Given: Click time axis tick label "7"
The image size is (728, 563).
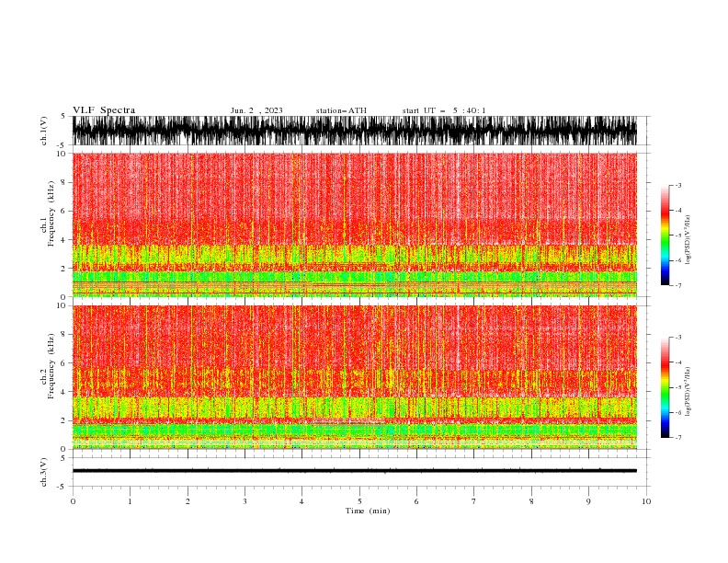Looking at the screenshot, I should coord(474,501).
